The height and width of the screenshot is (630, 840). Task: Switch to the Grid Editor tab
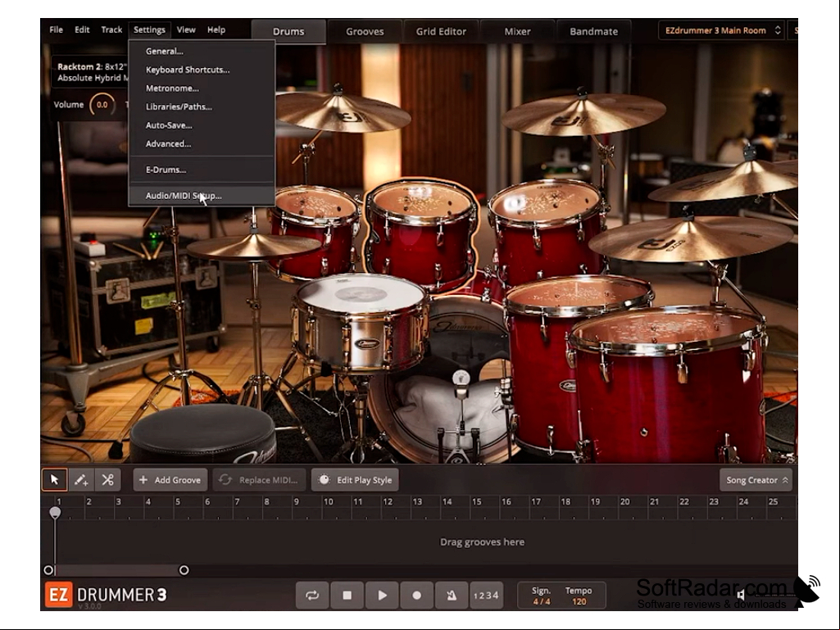pos(441,32)
